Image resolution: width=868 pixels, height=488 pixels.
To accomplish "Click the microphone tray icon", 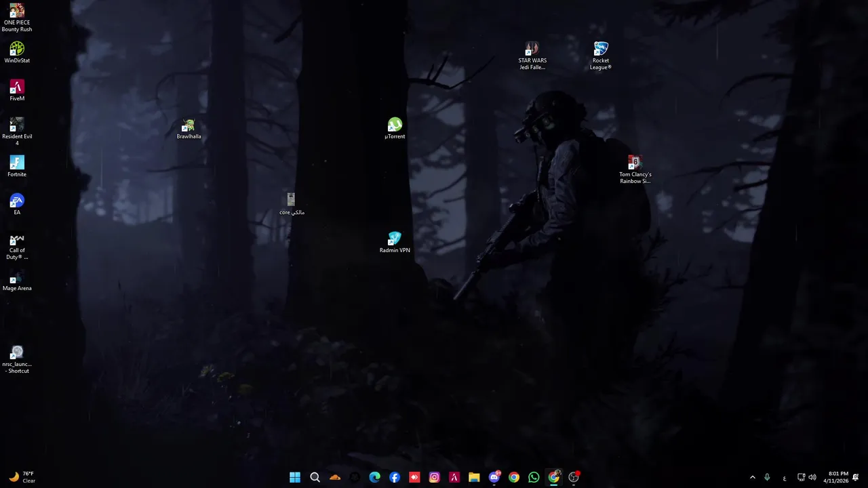I will coord(767,477).
